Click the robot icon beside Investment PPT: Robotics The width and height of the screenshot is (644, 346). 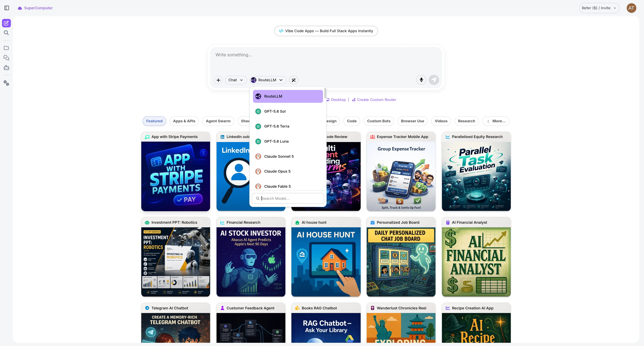[147, 223]
